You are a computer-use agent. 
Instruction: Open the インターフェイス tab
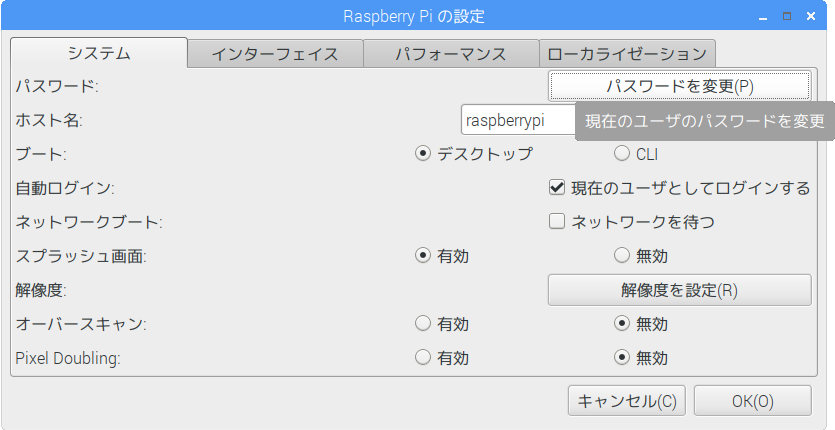[x=275, y=54]
